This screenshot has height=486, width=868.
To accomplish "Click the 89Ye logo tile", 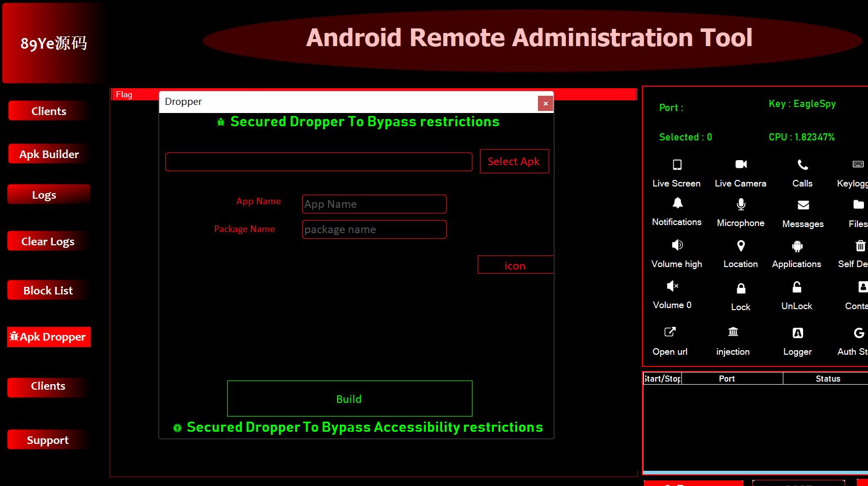I will click(54, 43).
